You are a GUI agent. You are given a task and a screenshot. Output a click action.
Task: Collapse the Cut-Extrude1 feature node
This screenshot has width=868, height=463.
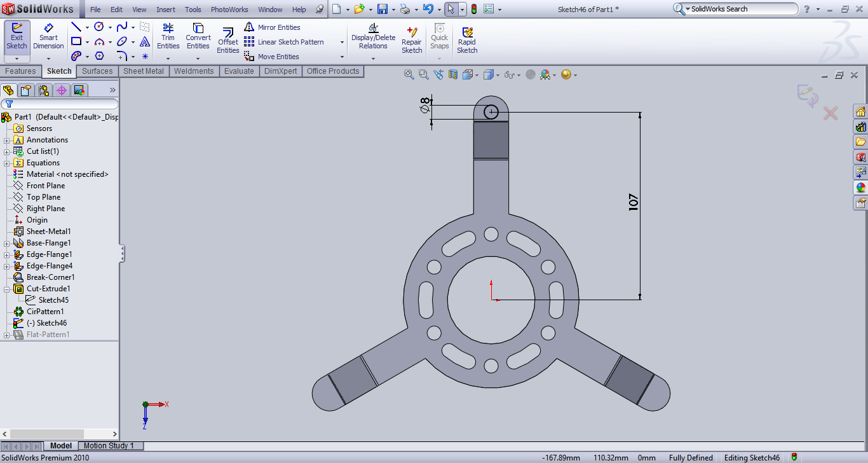6,288
